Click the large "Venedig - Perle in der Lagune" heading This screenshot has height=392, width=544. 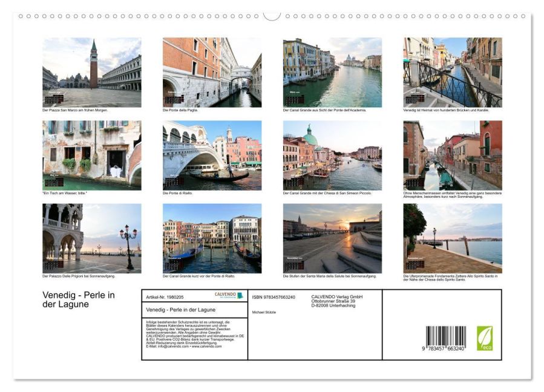pos(79,299)
